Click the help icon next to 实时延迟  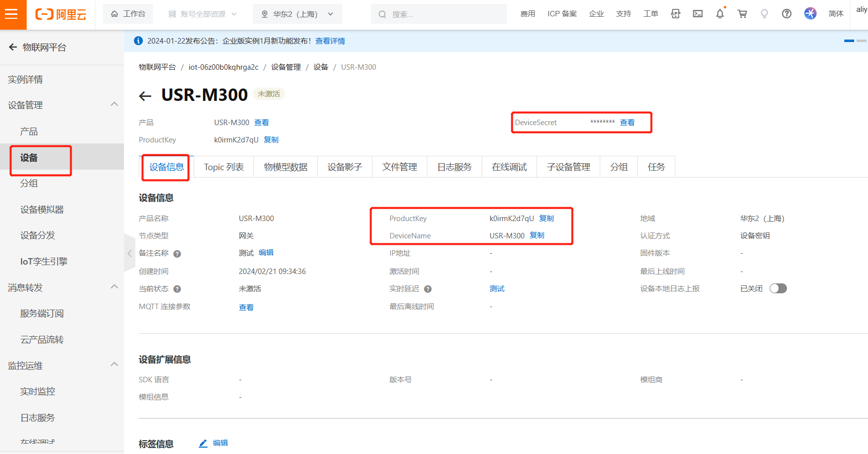pos(428,289)
